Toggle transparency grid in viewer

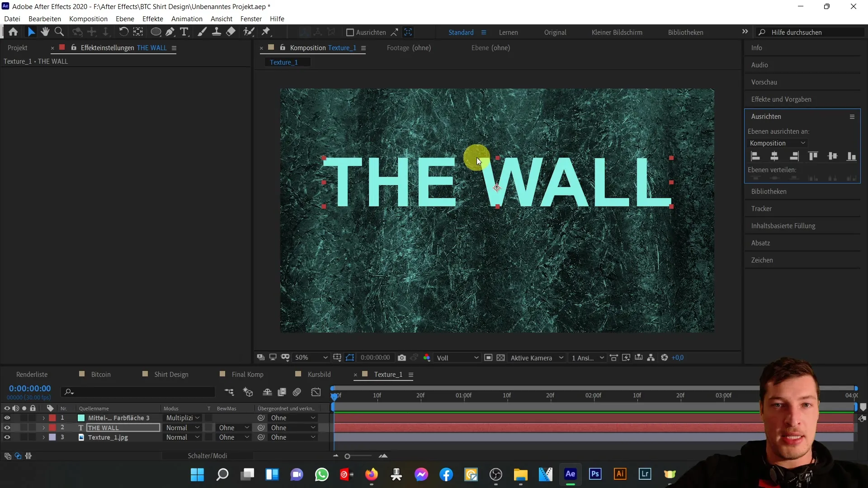501,358
